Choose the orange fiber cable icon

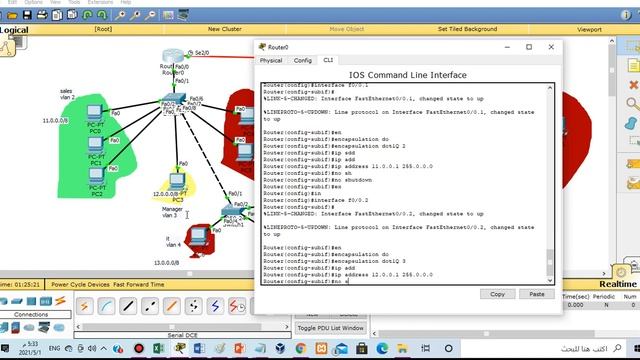point(172,306)
